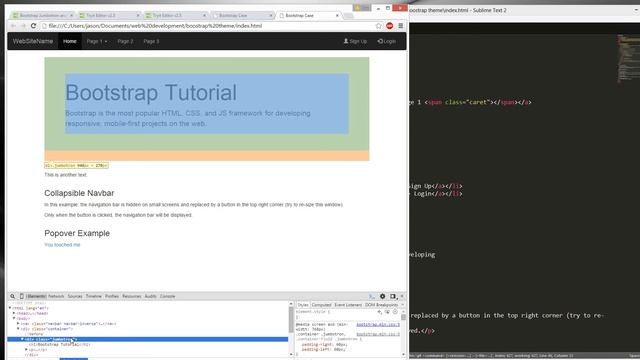Click the 'This is another text' paragraph
Image resolution: width=640 pixels, height=360 pixels.
pyautogui.click(x=66, y=175)
